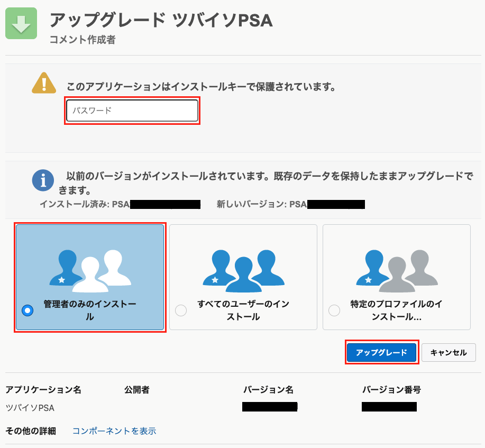Click the コメント作成者 subtitle text
Image resolution: width=485 pixels, height=448 pixels.
pos(83,40)
